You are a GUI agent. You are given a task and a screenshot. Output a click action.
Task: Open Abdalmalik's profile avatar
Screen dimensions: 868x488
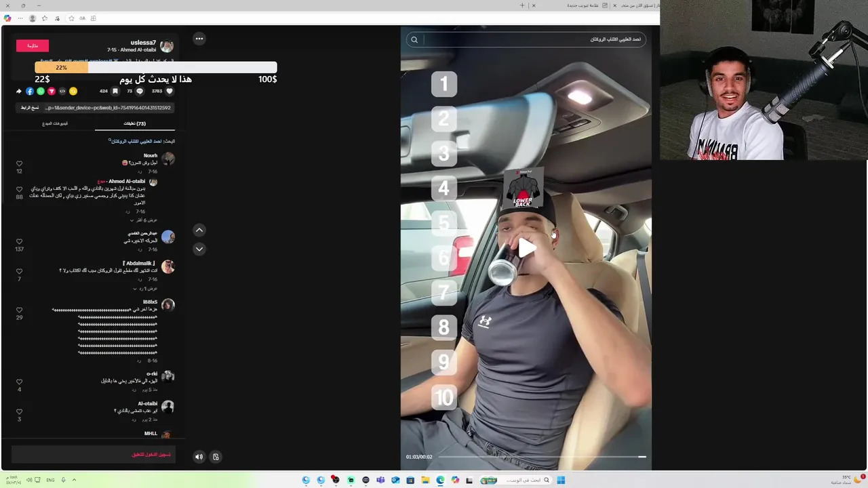[x=167, y=266]
